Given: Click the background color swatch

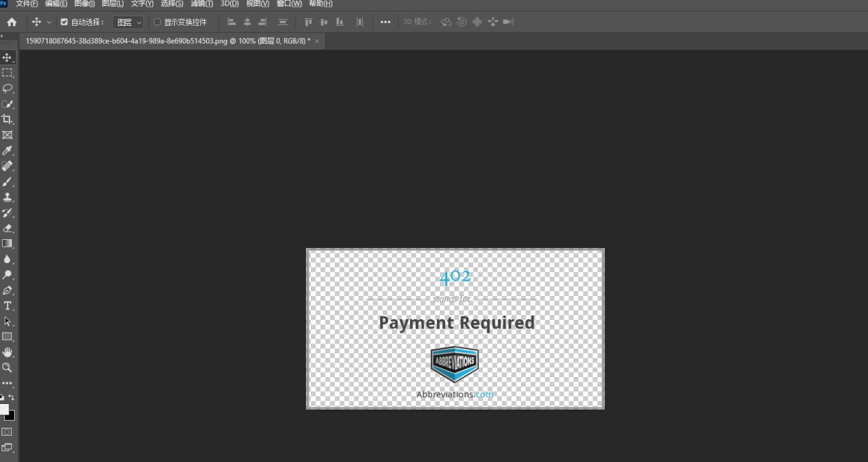Looking at the screenshot, I should [11, 416].
